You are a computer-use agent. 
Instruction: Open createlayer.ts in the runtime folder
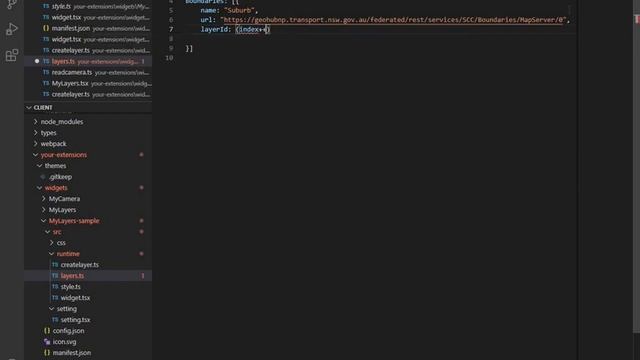pyautogui.click(x=88, y=265)
